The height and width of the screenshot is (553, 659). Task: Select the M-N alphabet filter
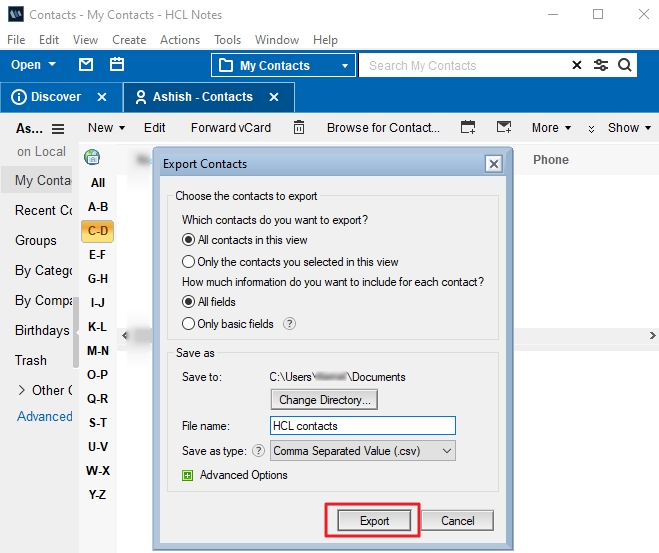(98, 351)
